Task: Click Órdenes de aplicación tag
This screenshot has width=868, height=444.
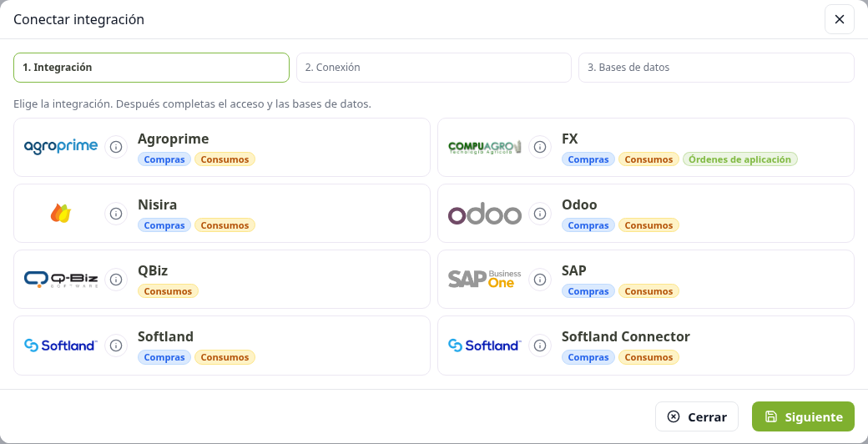Action: [x=740, y=159]
